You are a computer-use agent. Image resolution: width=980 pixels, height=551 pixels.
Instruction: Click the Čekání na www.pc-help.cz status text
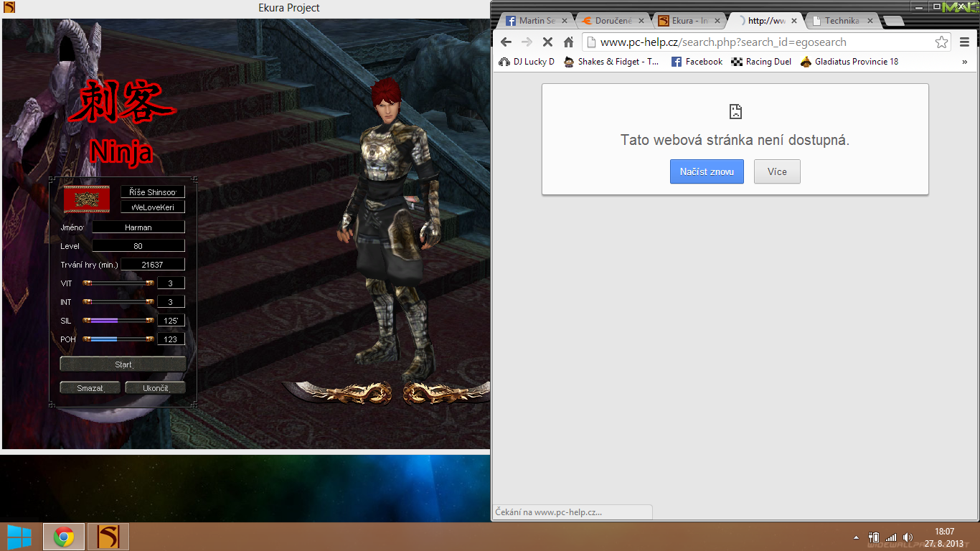549,512
